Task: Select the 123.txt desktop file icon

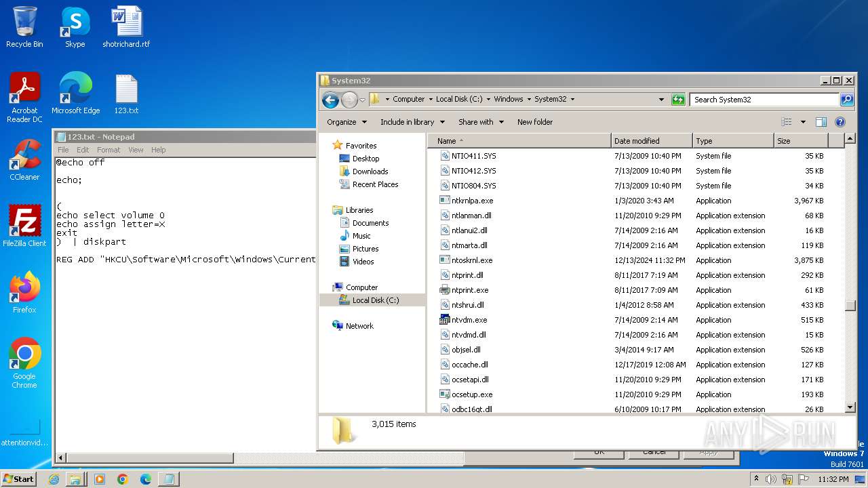Action: 126,94
